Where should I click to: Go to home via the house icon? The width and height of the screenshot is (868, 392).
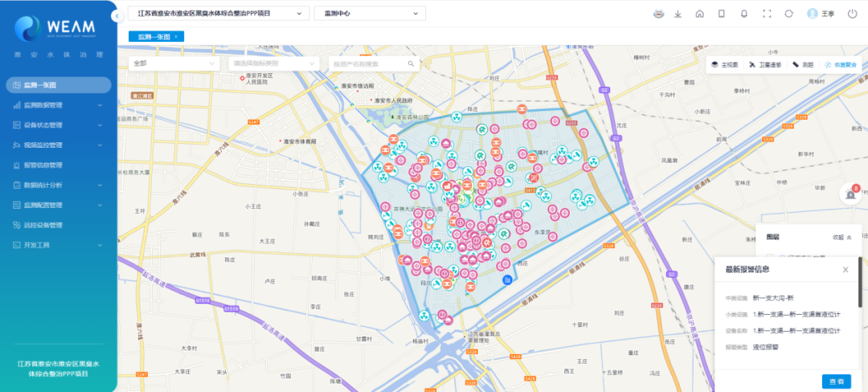[700, 14]
